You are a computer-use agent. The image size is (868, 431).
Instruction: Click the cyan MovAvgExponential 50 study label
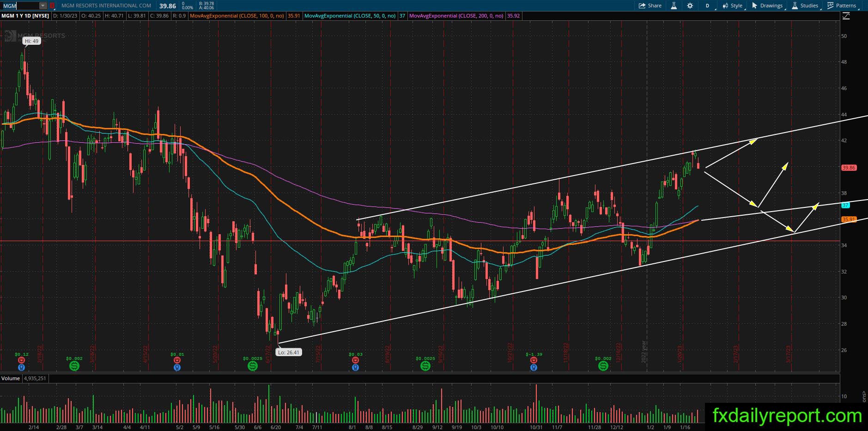point(350,16)
